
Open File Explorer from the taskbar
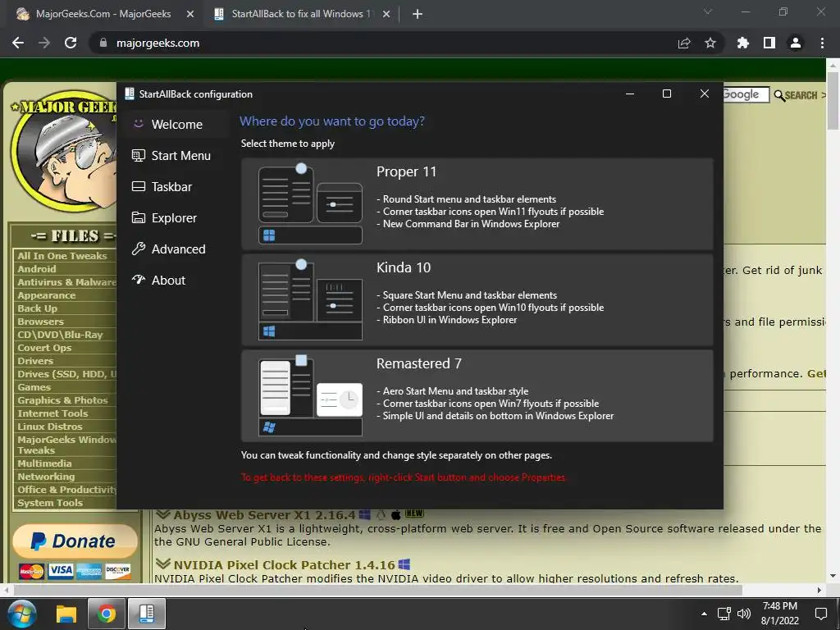[x=66, y=614]
